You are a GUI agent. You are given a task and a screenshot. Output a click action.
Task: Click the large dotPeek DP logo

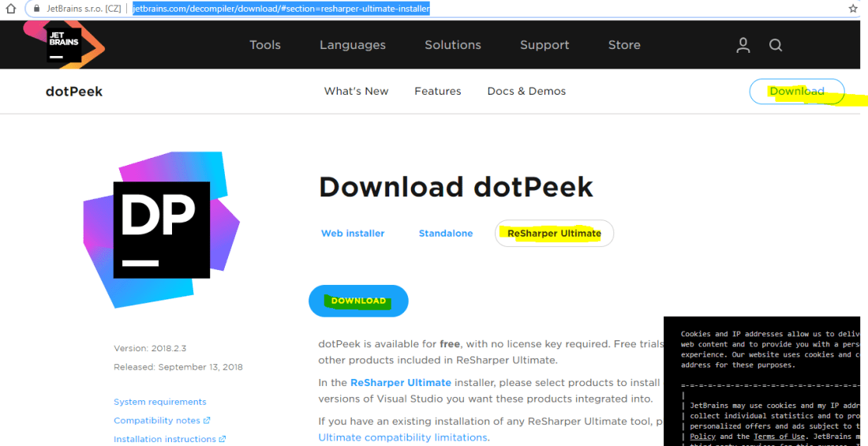click(162, 229)
